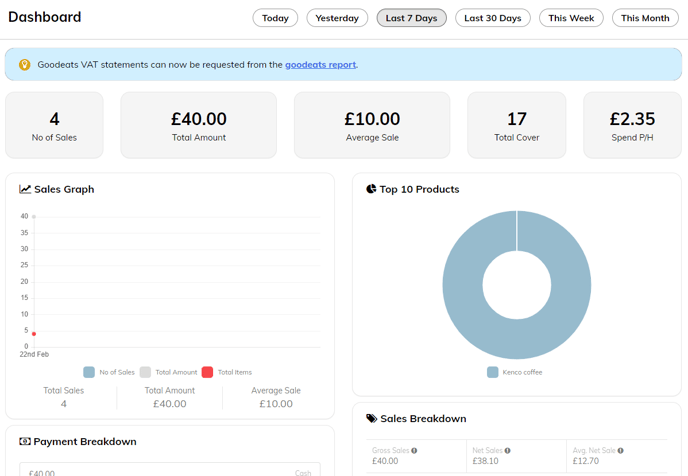The width and height of the screenshot is (688, 476).
Task: Select the Today date filter
Action: pyautogui.click(x=275, y=18)
